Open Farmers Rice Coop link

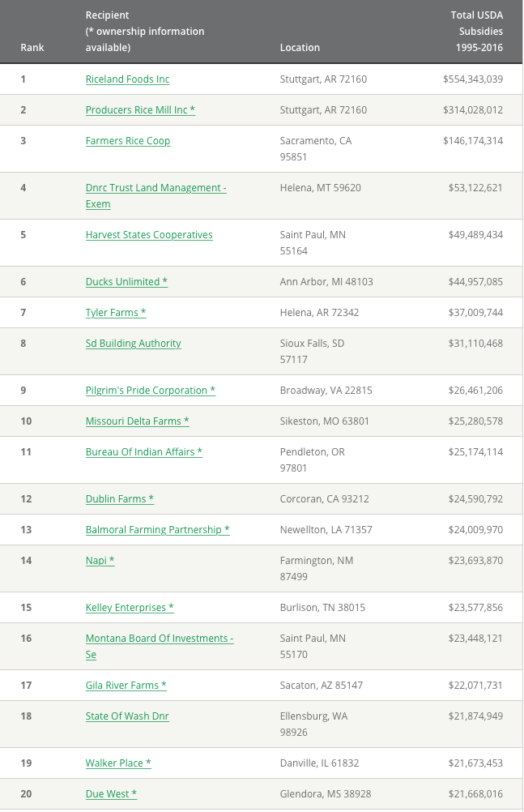128,141
